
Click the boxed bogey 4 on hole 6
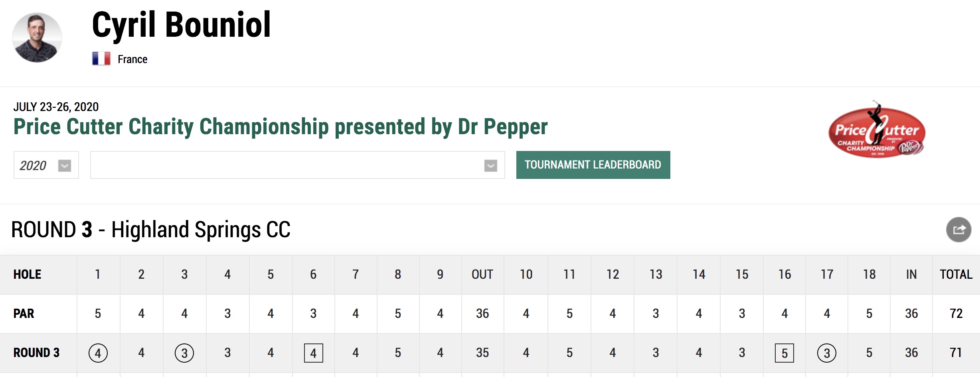(314, 353)
